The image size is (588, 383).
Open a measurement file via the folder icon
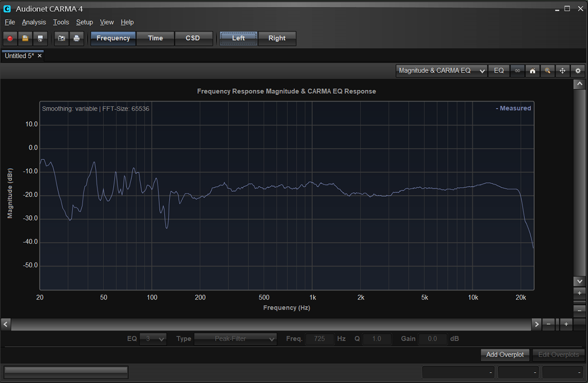click(25, 38)
